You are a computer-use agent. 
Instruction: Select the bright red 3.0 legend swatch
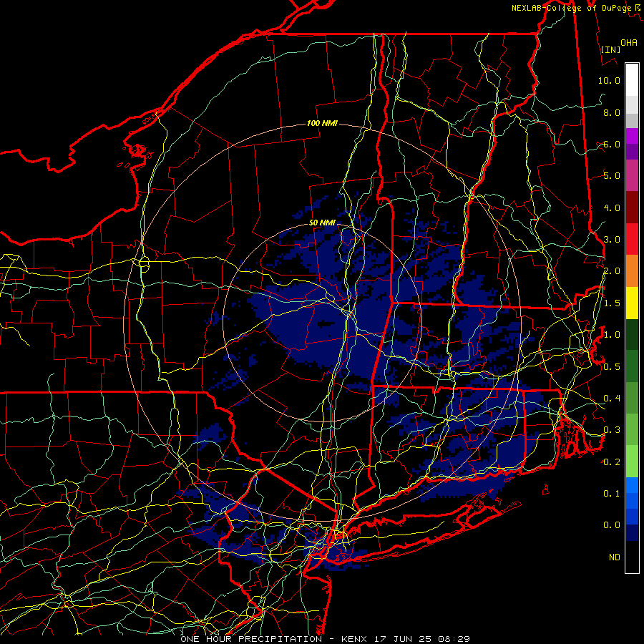(632, 239)
